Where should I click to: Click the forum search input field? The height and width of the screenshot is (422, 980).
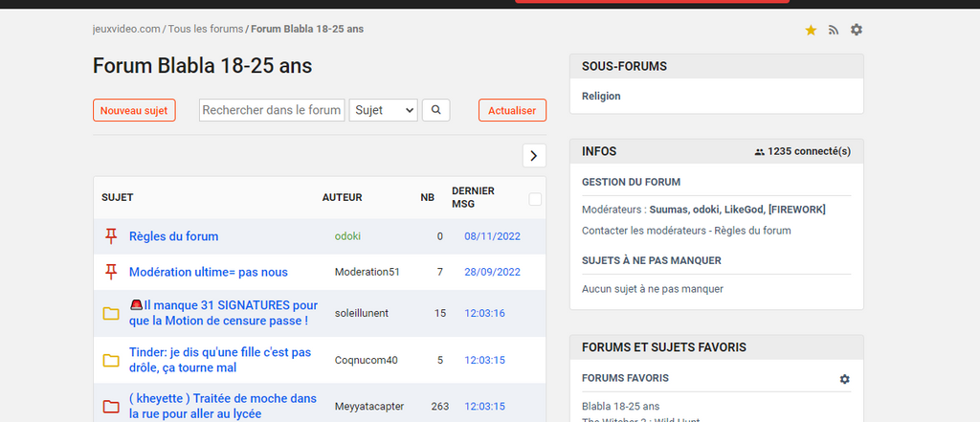click(x=272, y=110)
